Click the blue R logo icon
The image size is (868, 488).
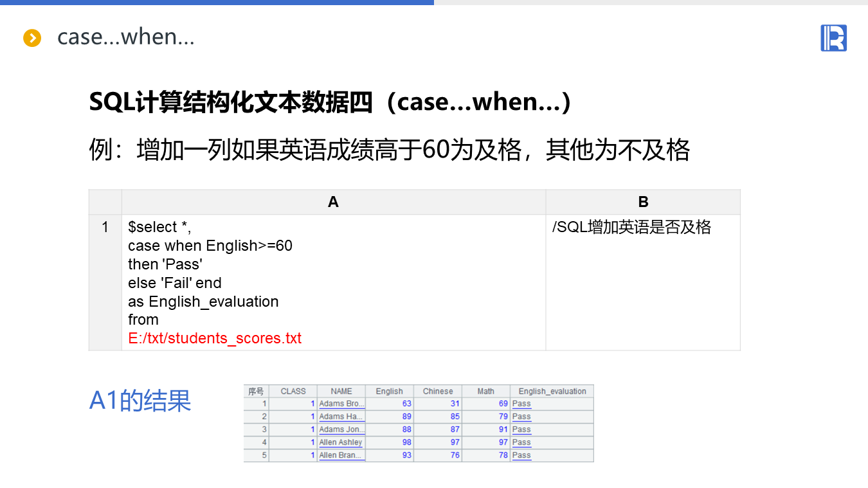click(833, 38)
